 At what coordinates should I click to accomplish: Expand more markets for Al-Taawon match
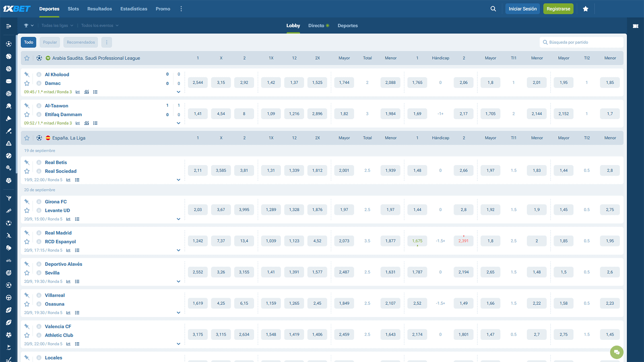179,123
